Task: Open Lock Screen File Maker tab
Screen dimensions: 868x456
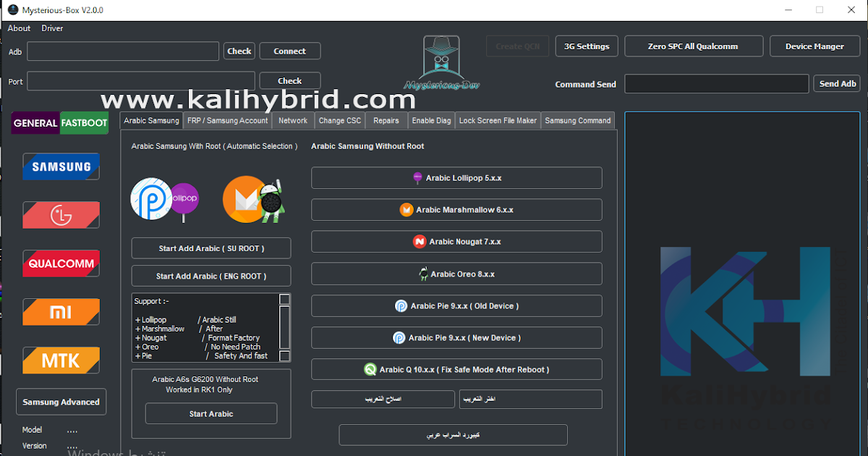Action: [498, 121]
